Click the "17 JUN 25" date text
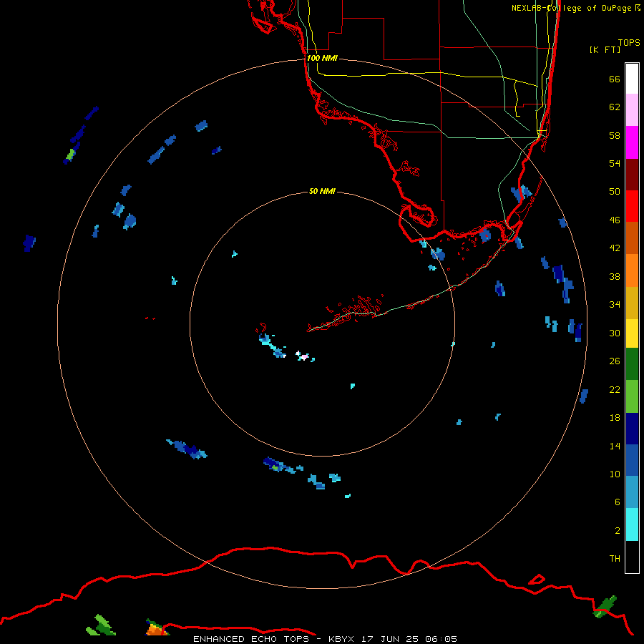Viewport: 644px width, 644px height. [x=390, y=639]
